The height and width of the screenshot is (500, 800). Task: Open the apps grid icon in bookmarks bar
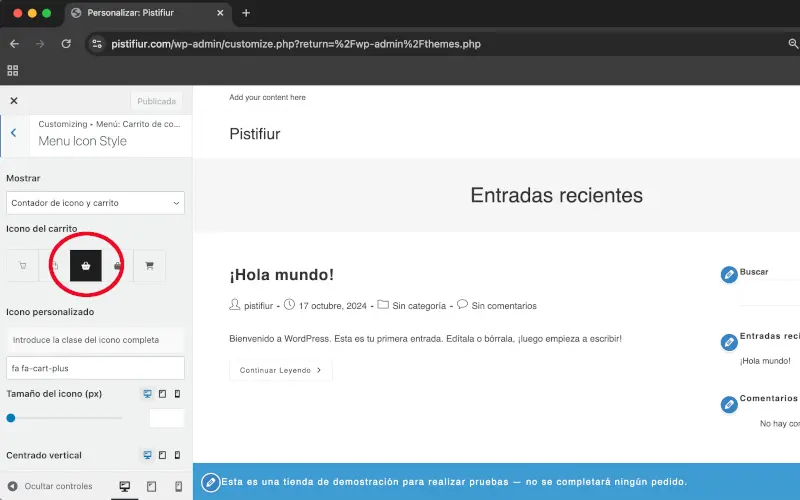pos(13,70)
